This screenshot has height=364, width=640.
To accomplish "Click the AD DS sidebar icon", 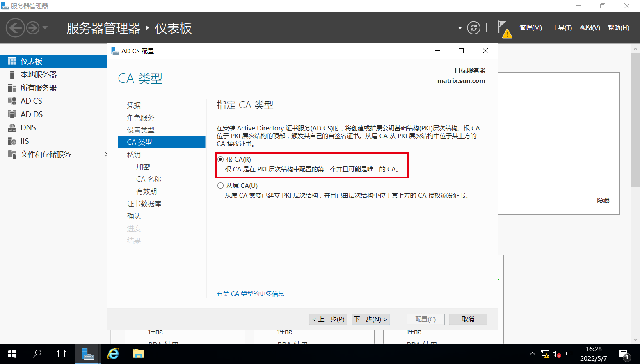I will coord(12,114).
